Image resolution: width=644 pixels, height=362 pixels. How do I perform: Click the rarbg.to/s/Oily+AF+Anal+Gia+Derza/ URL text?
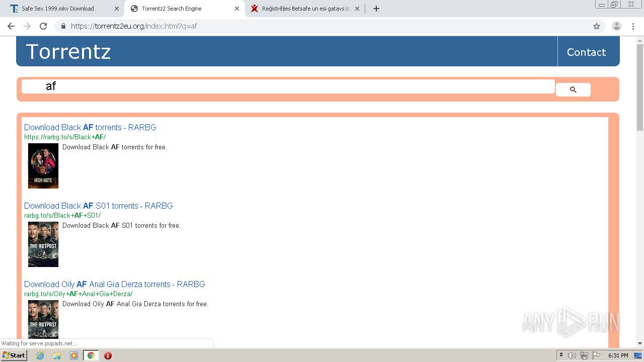click(x=78, y=294)
